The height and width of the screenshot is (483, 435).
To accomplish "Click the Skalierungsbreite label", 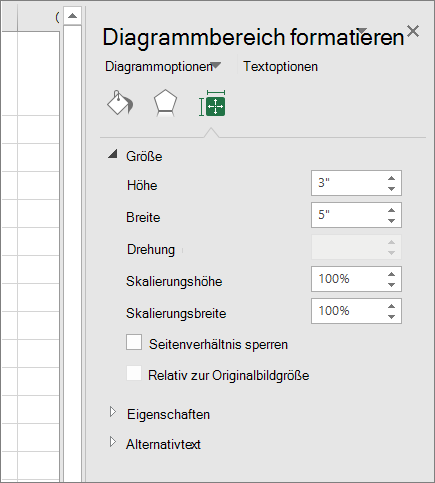I will pos(176,313).
